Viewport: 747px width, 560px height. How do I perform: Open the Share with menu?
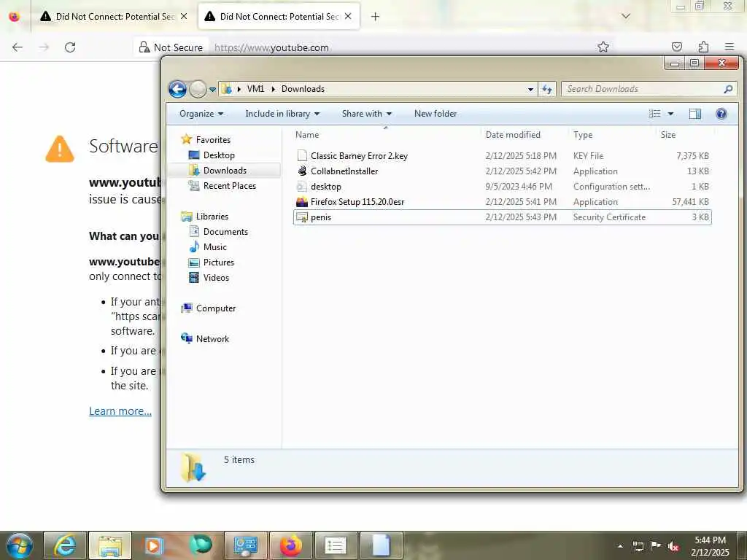[x=366, y=114]
